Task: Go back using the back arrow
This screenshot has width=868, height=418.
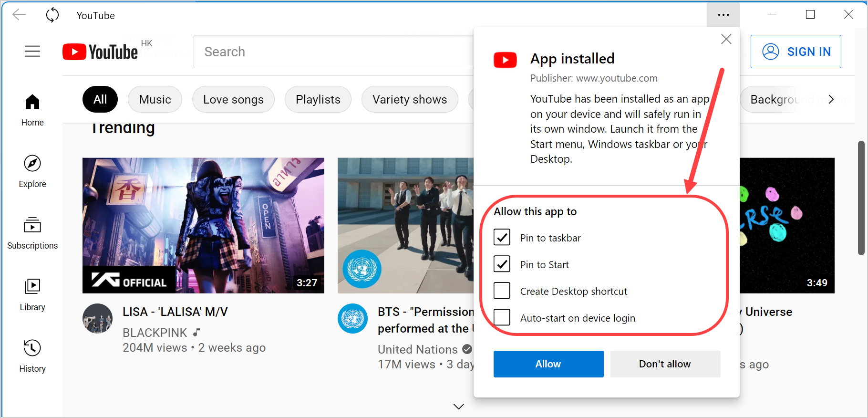Action: [x=19, y=15]
